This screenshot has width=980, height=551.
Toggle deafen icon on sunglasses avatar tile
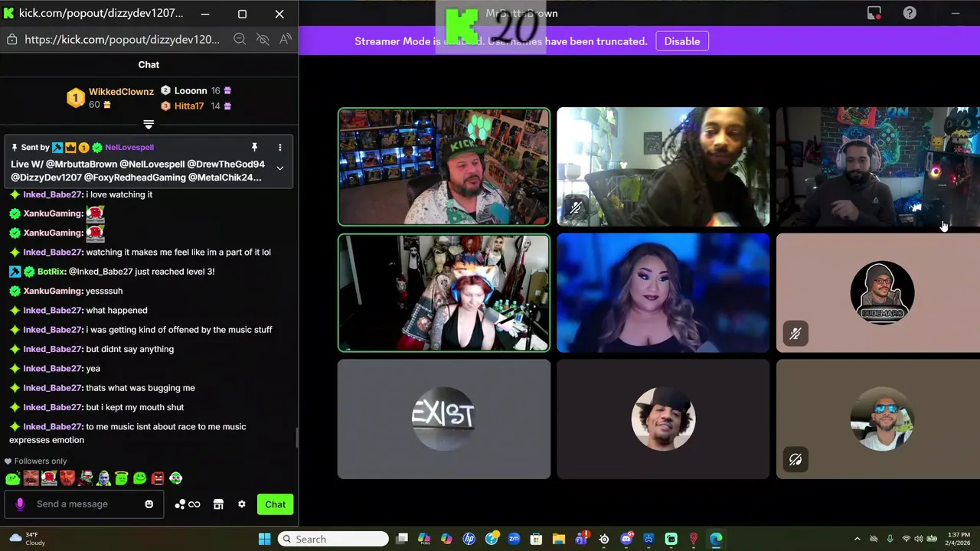[x=795, y=460]
